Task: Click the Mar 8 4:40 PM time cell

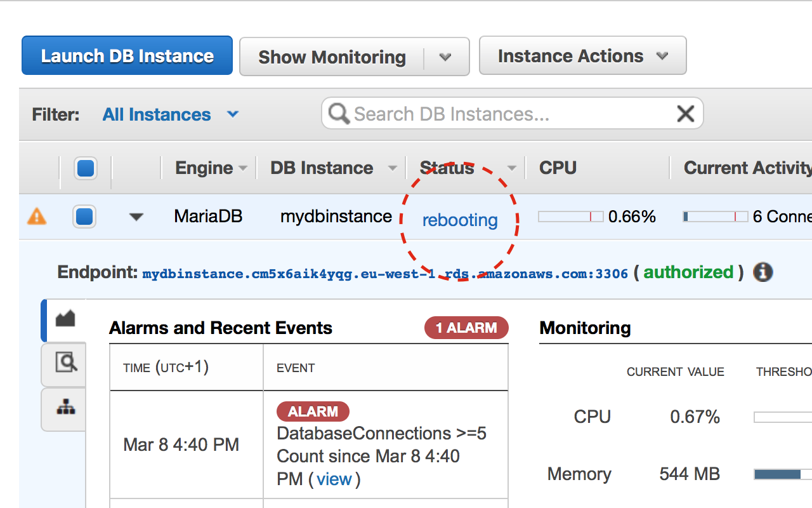Action: tap(181, 444)
